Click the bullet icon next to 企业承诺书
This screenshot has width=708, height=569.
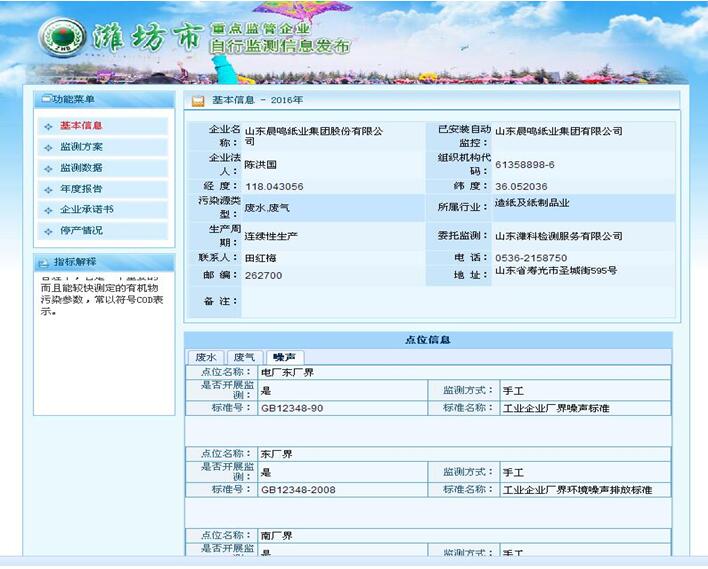pos(48,210)
